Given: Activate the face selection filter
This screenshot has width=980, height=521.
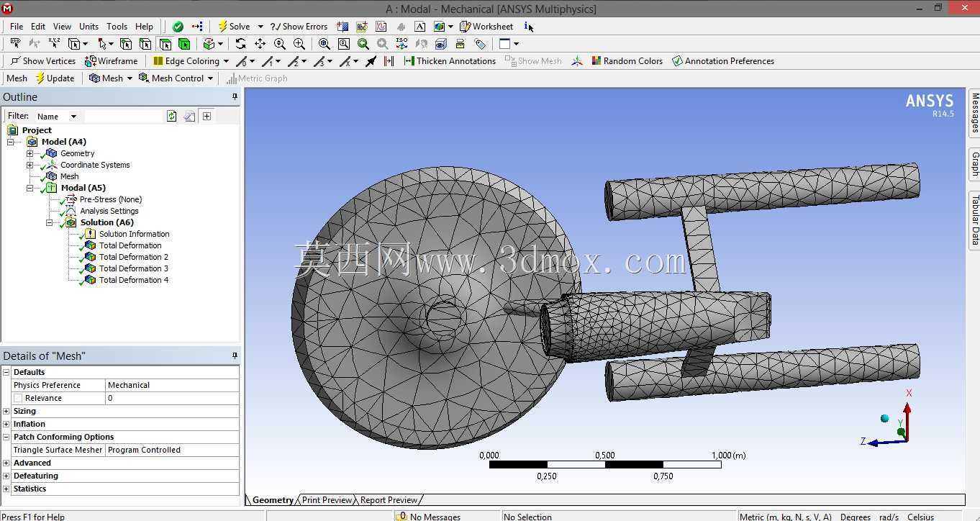Looking at the screenshot, I should point(165,44).
